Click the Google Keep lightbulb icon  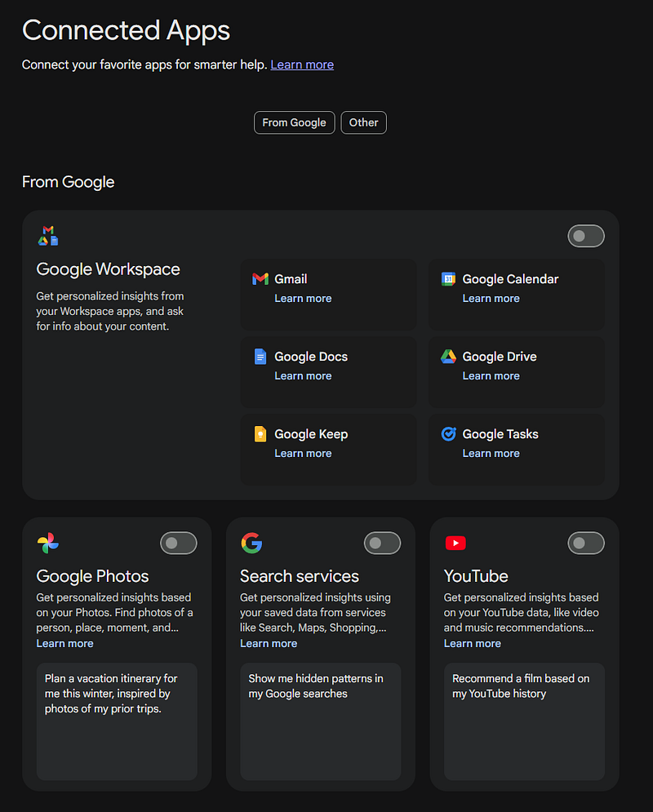(260, 434)
